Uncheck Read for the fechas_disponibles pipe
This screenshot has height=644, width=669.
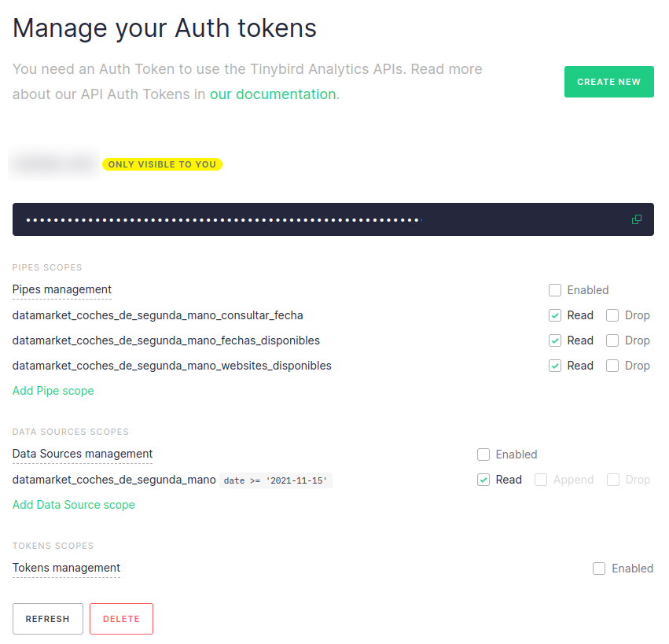pyautogui.click(x=555, y=340)
